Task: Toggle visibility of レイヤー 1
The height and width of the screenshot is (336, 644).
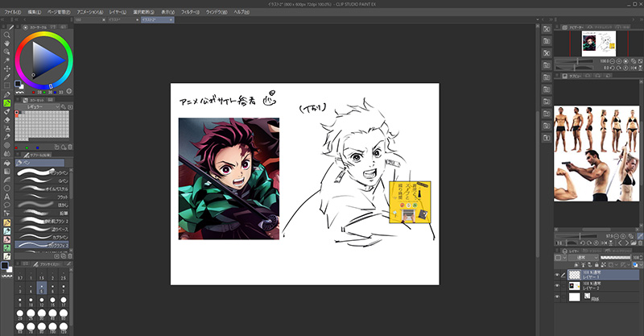Action: click(x=557, y=275)
